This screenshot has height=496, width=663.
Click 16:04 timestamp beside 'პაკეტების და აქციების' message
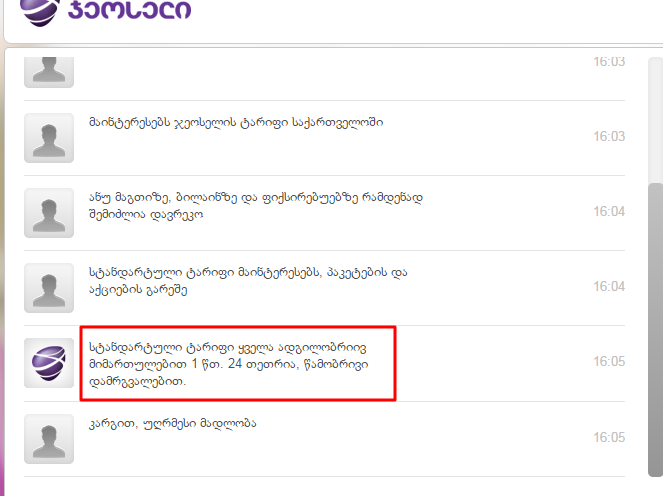pos(609,286)
